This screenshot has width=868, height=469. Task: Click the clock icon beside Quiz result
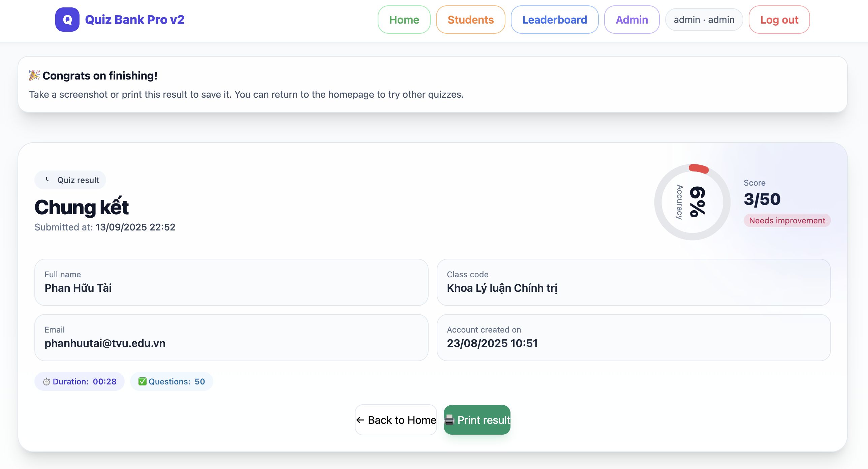pos(48,180)
